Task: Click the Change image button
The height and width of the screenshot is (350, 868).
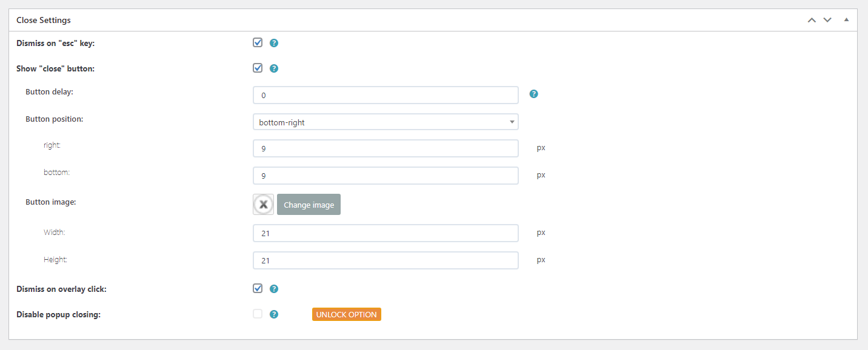Action: (x=309, y=205)
